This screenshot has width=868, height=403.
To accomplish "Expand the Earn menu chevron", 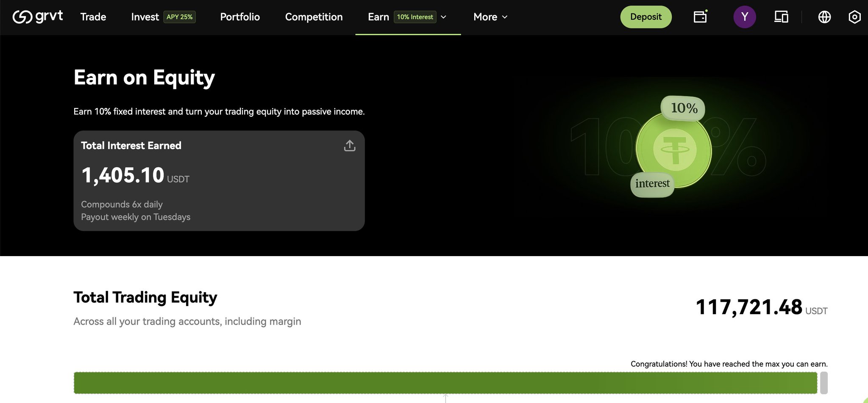I will (443, 17).
